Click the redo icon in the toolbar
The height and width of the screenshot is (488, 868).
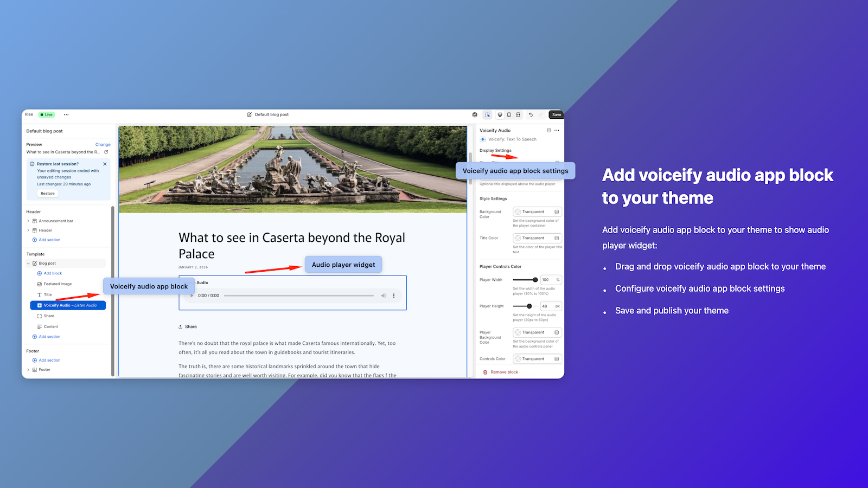click(x=540, y=114)
